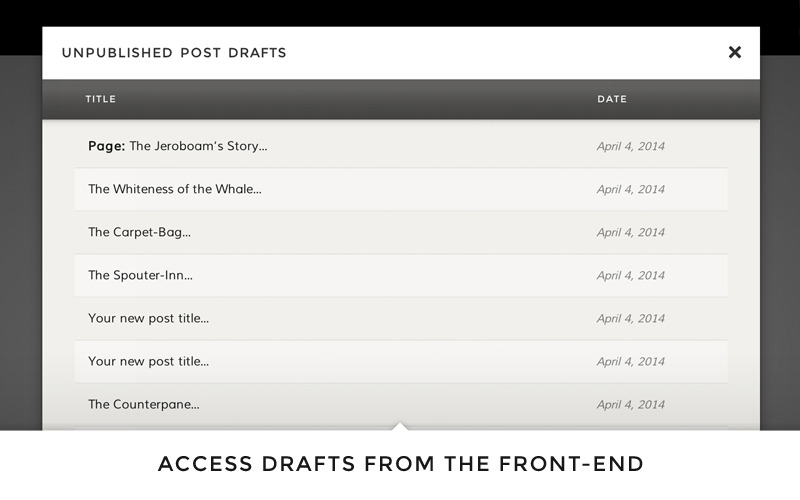The height and width of the screenshot is (500, 800).
Task: Open The Jeroboam's Story draft title
Action: click(198, 146)
